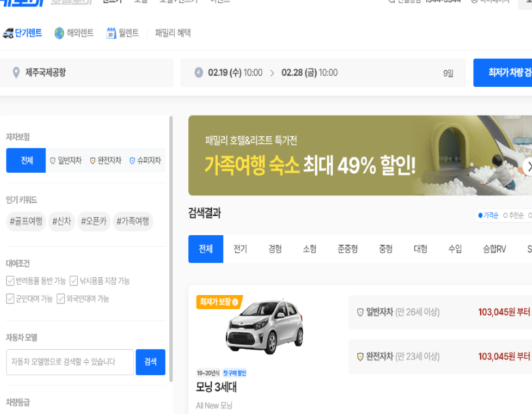532x414 pixels.
Task: Toggle 낚시용품 지참 가능 checkbox
Action: pos(74,281)
